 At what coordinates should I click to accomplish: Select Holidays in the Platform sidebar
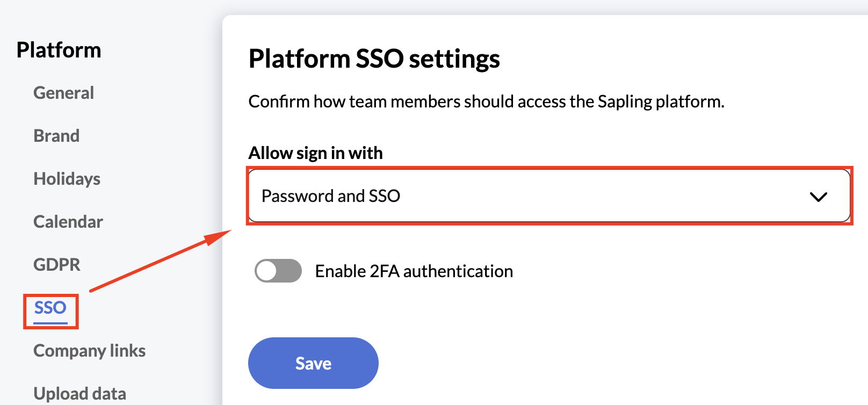pyautogui.click(x=67, y=179)
